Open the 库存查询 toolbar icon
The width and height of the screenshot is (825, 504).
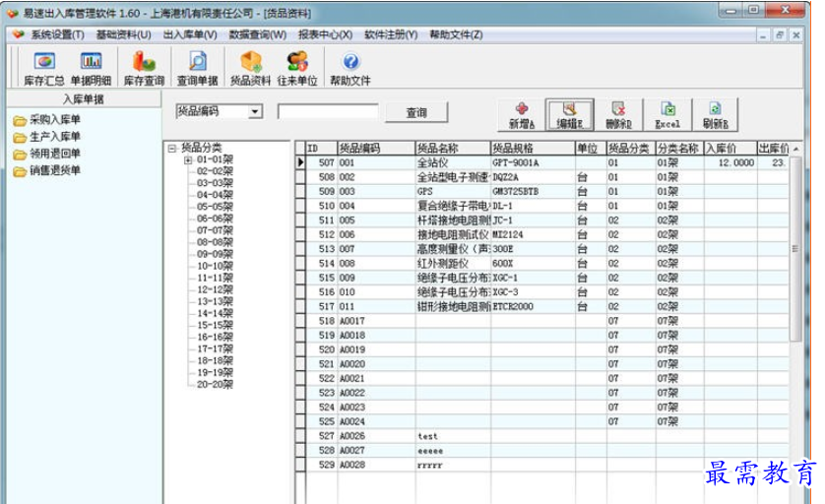click(144, 68)
